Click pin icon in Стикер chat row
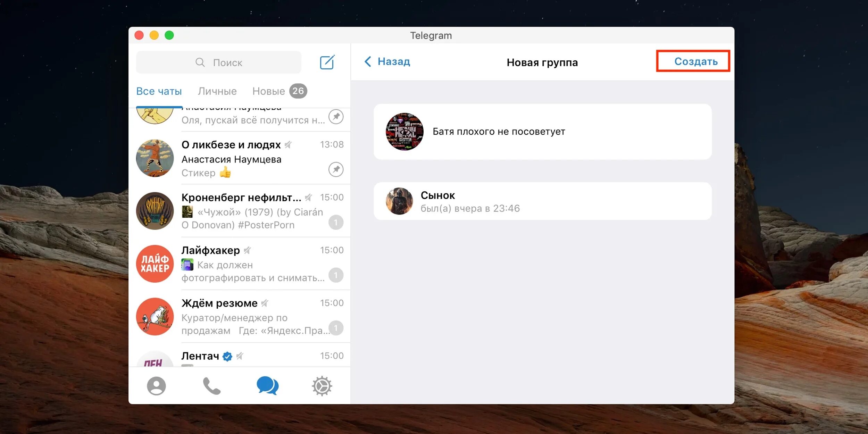868x434 pixels. pos(336,169)
